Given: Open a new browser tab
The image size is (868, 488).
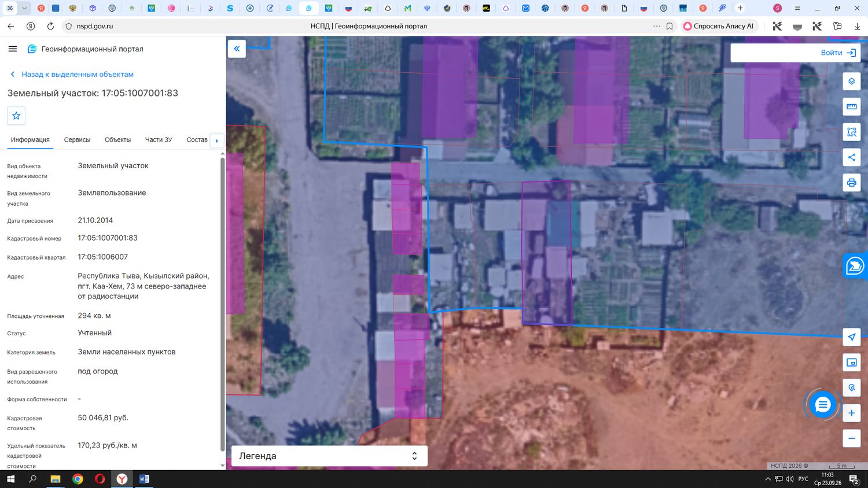Looking at the screenshot, I should (x=740, y=8).
